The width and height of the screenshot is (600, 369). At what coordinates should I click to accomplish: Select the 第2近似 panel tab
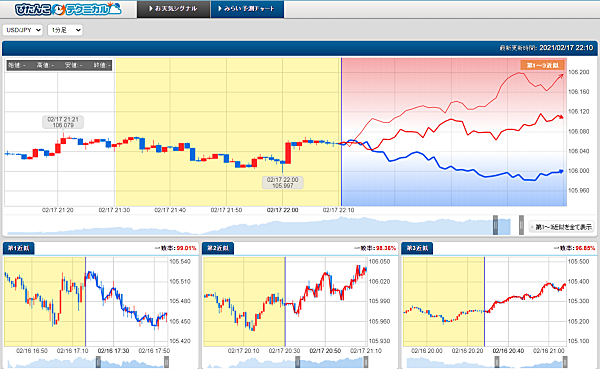coord(218,248)
